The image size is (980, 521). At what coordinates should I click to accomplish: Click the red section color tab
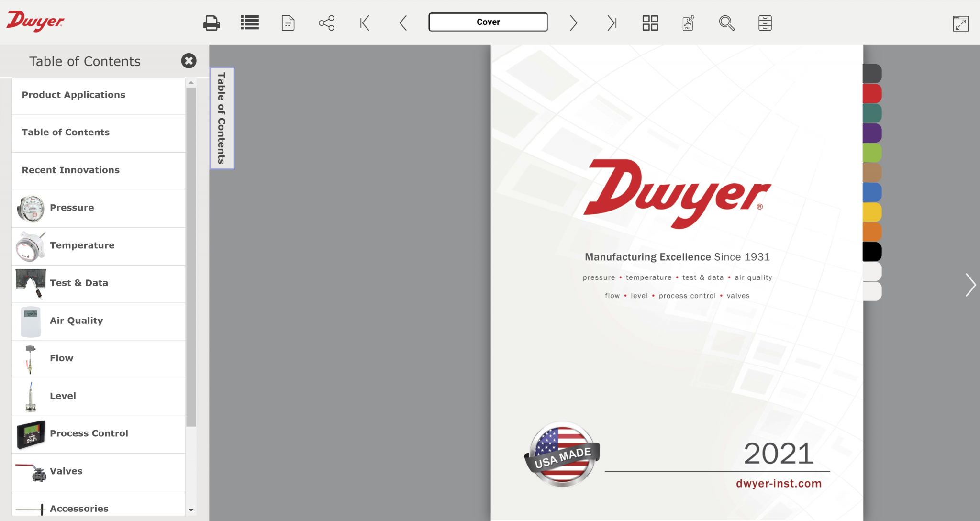click(x=872, y=93)
